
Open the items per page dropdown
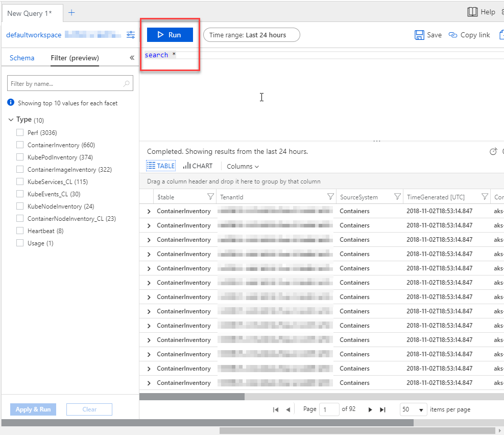point(414,409)
